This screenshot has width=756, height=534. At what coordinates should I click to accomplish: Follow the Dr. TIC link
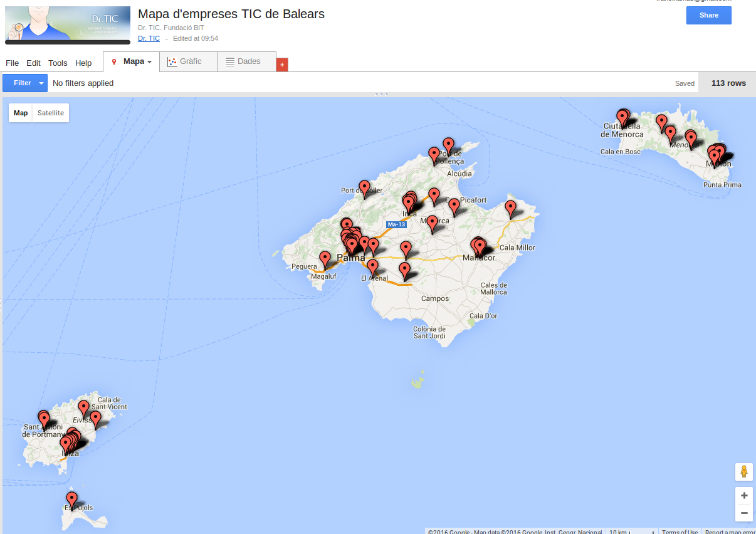pos(149,38)
